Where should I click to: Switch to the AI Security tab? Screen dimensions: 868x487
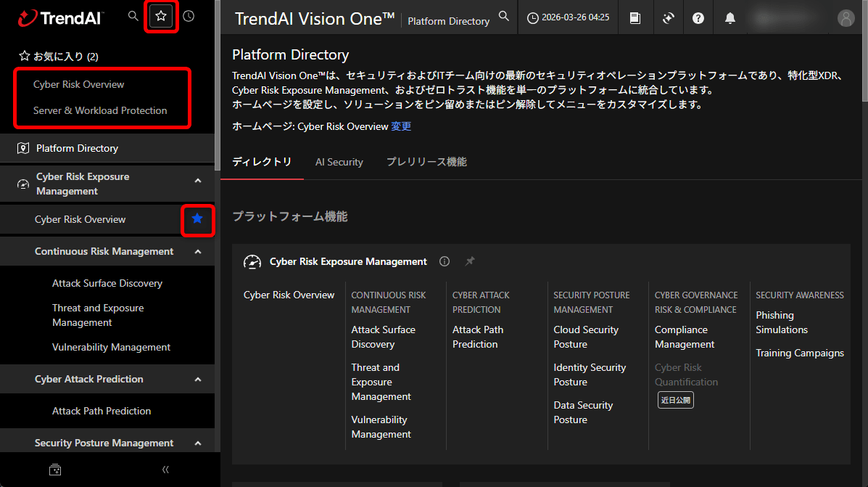point(339,162)
